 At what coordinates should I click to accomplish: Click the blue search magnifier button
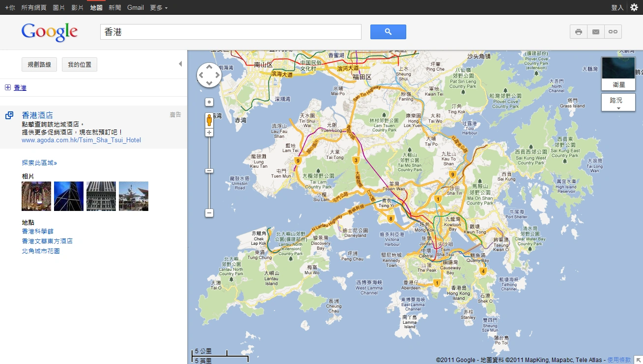388,32
